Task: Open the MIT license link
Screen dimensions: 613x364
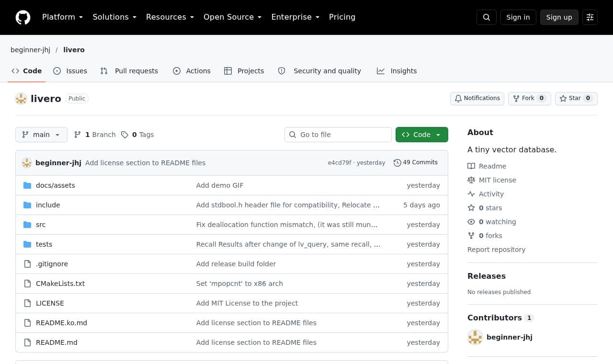Action: (x=498, y=180)
